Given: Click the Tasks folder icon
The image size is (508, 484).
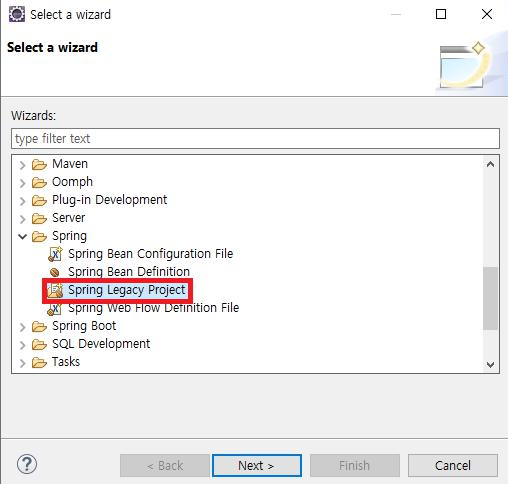Looking at the screenshot, I should click(39, 362).
